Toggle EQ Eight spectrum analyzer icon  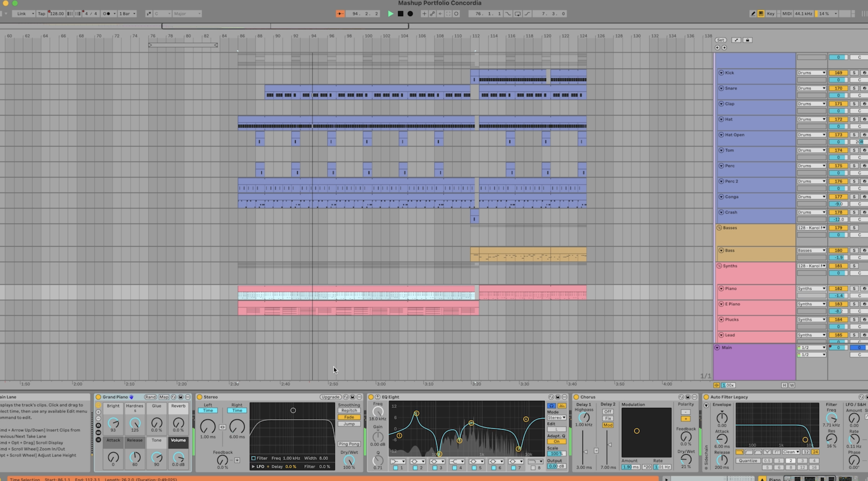(562, 405)
